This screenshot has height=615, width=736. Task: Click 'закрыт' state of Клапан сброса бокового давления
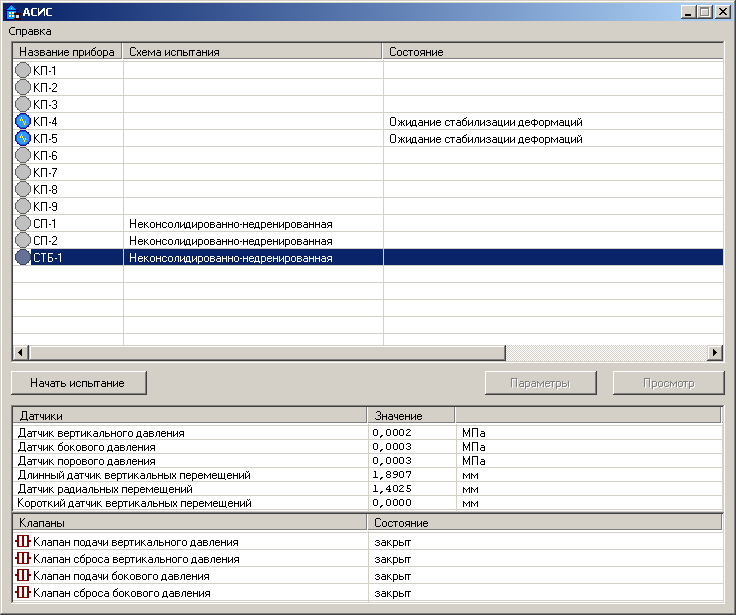(x=392, y=593)
